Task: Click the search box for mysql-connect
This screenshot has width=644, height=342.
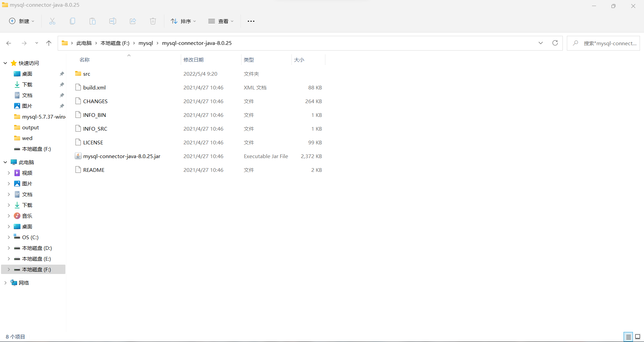Action: click(603, 43)
